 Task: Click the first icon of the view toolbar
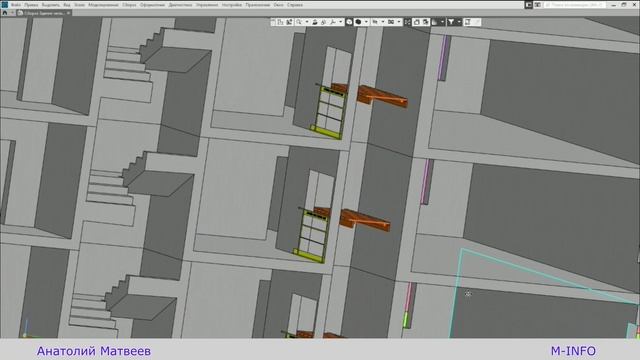click(x=272, y=22)
